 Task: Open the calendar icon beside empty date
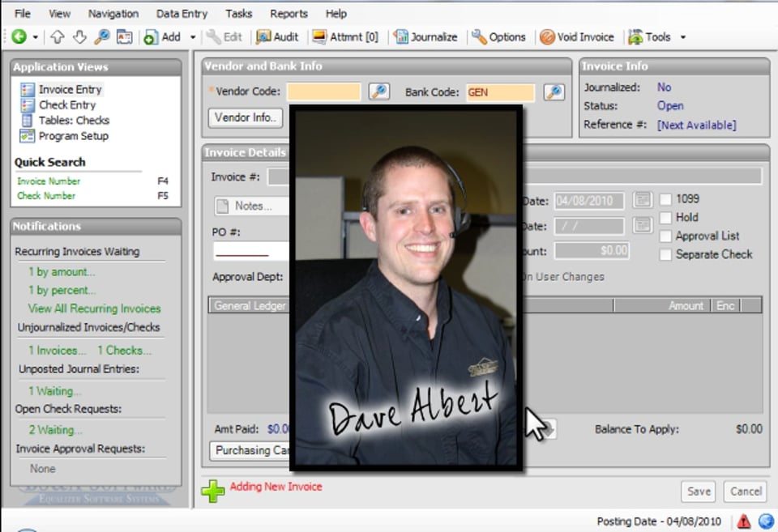click(x=643, y=225)
